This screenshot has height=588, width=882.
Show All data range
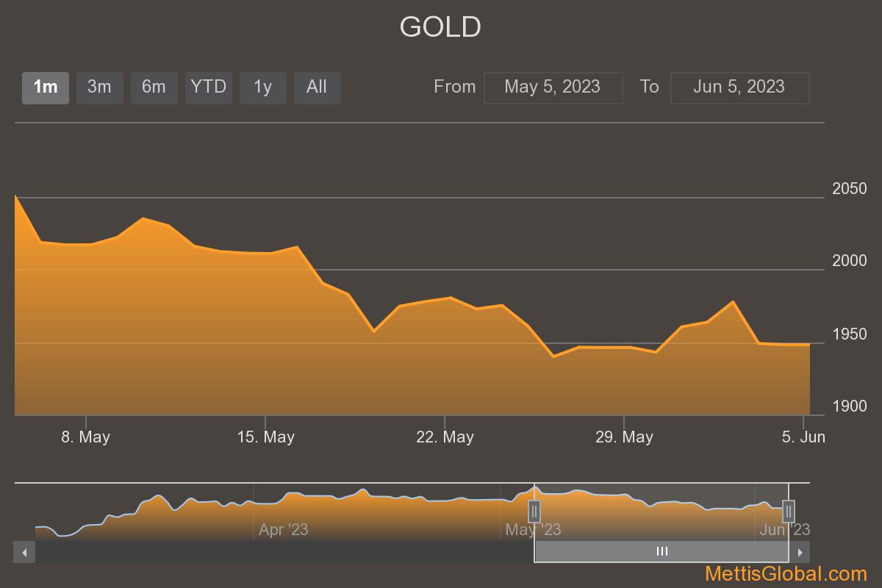[x=317, y=87]
